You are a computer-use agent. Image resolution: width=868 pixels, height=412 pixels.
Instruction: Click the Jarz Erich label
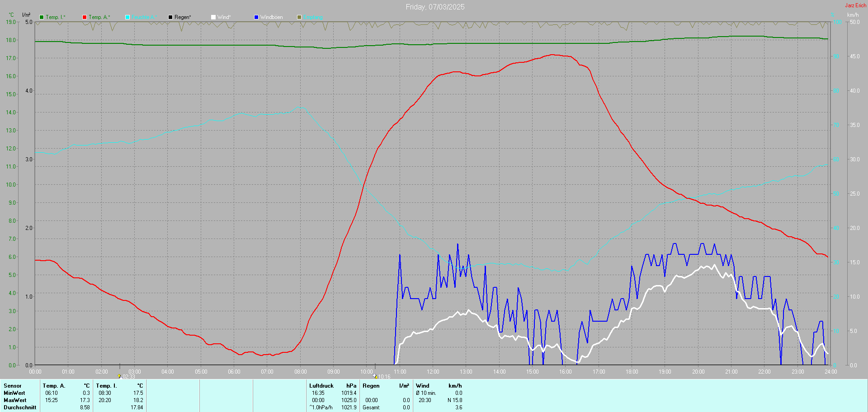(x=856, y=5)
